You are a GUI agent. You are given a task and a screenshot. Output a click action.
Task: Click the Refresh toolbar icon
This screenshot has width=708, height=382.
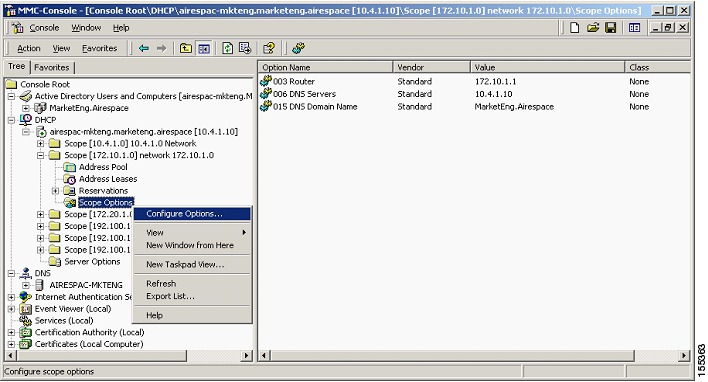pyautogui.click(x=228, y=48)
